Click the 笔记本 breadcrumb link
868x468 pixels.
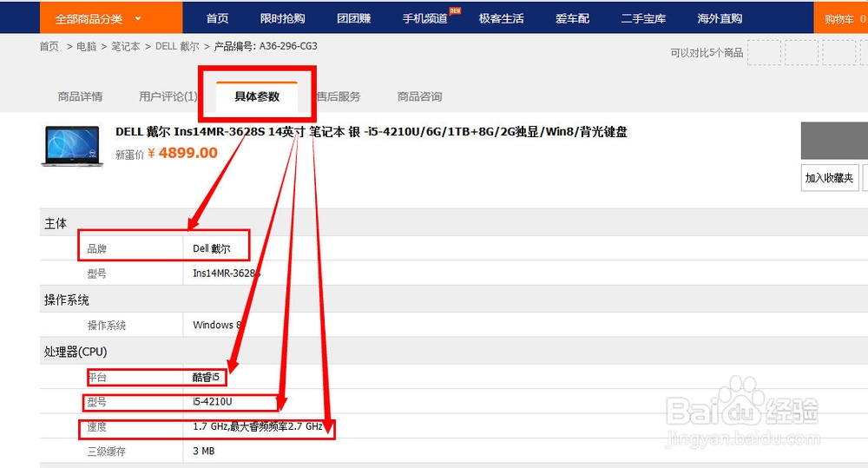[x=126, y=47]
